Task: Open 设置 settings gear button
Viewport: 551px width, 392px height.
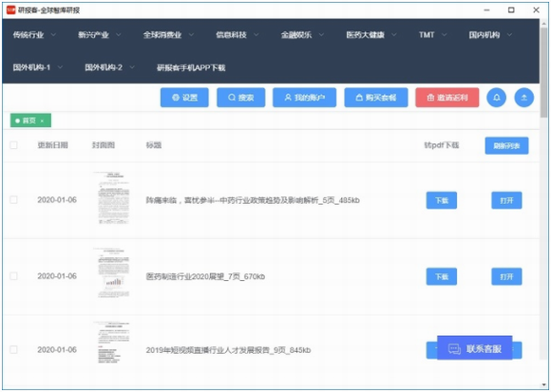Action: (x=184, y=98)
